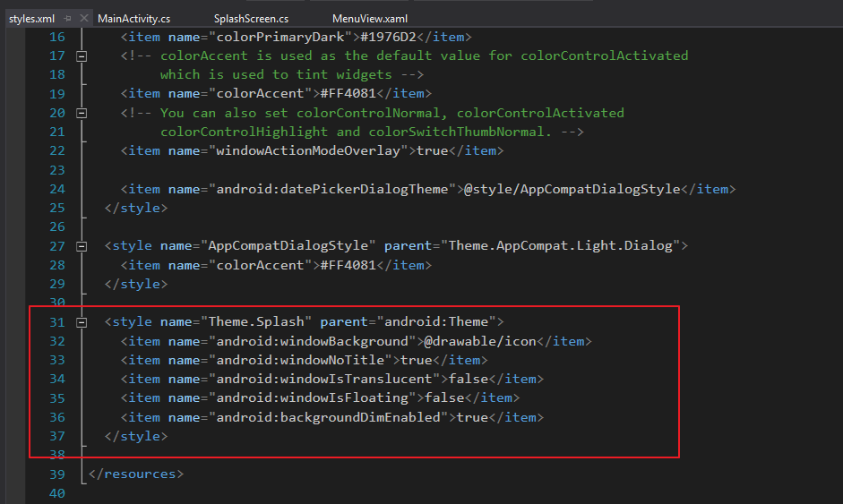This screenshot has height=504, width=843.
Task: Click line number 24 in the gutter
Action: (x=57, y=189)
